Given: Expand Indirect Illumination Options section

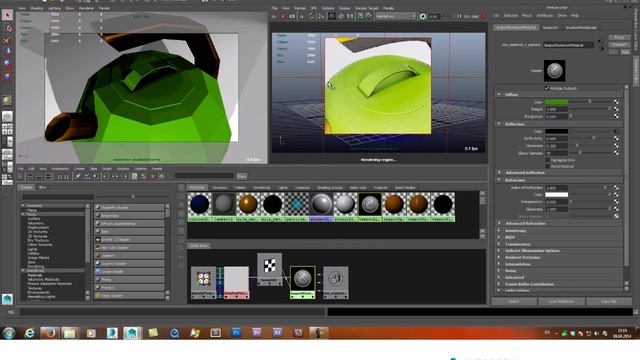Looking at the screenshot, I should (499, 251).
